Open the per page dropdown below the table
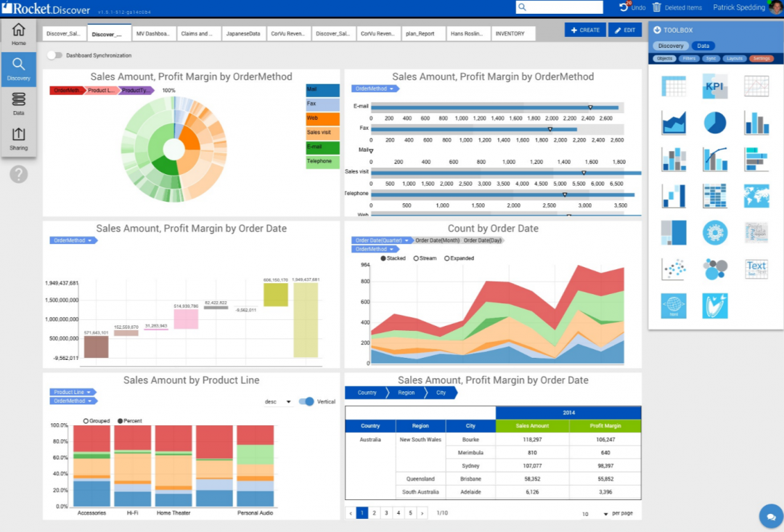Image resolution: width=784 pixels, height=532 pixels. pos(605,513)
